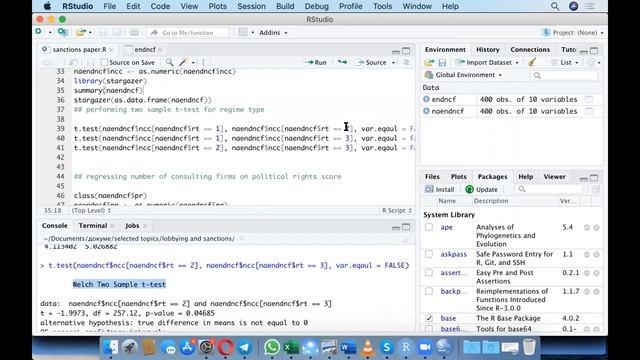
Task: Check the backports package checkbox
Action: click(x=429, y=291)
